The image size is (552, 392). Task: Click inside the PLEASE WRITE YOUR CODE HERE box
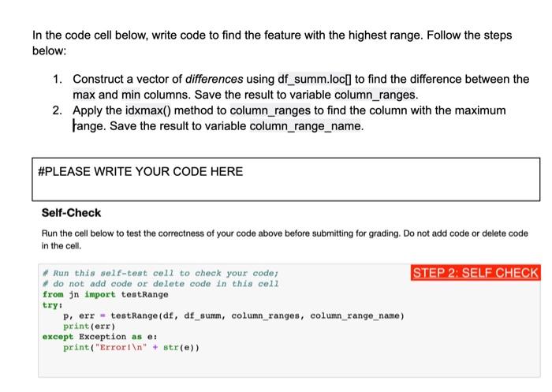285,179
